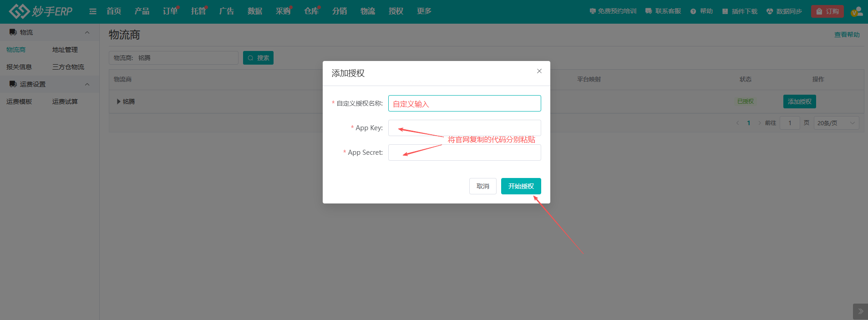Open the 订单 top menu
This screenshot has width=868, height=320.
170,11
